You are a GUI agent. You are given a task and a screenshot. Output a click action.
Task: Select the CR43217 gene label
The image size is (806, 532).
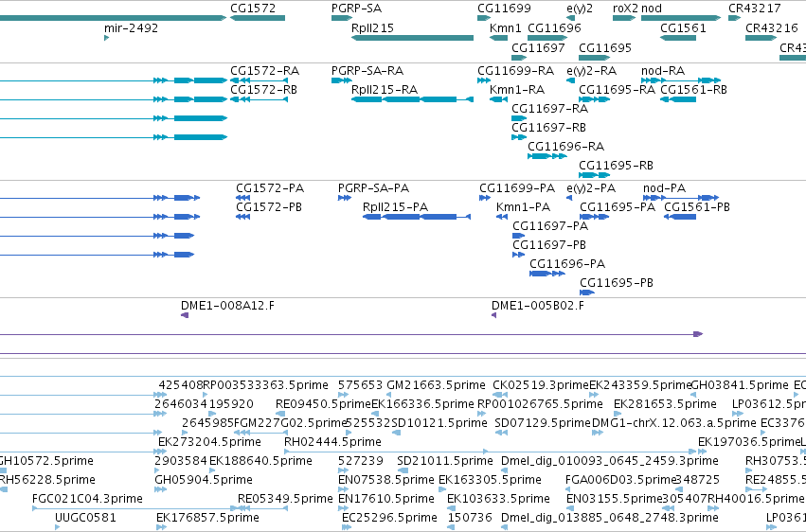pyautogui.click(x=754, y=9)
